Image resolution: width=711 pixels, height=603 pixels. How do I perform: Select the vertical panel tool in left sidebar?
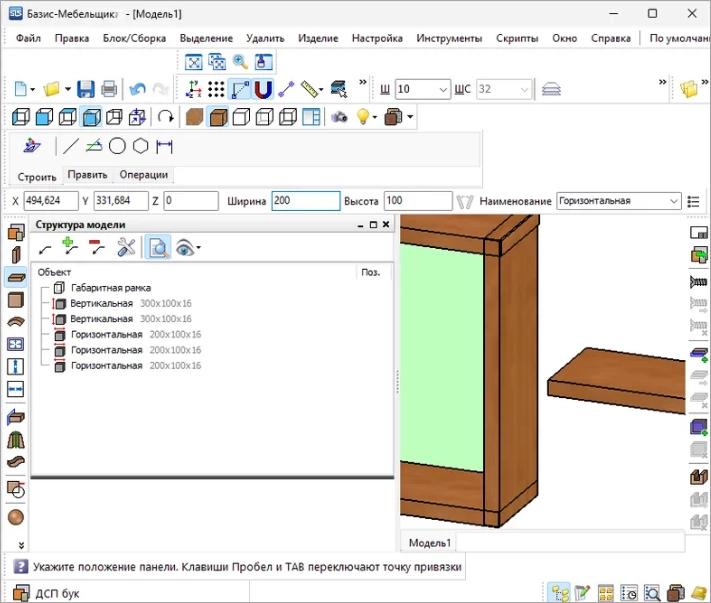(16, 255)
